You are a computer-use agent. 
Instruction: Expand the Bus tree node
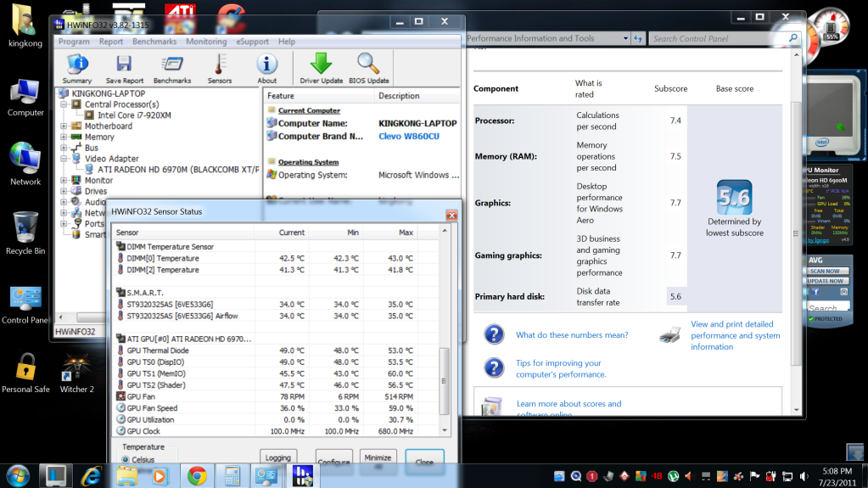tap(64, 148)
